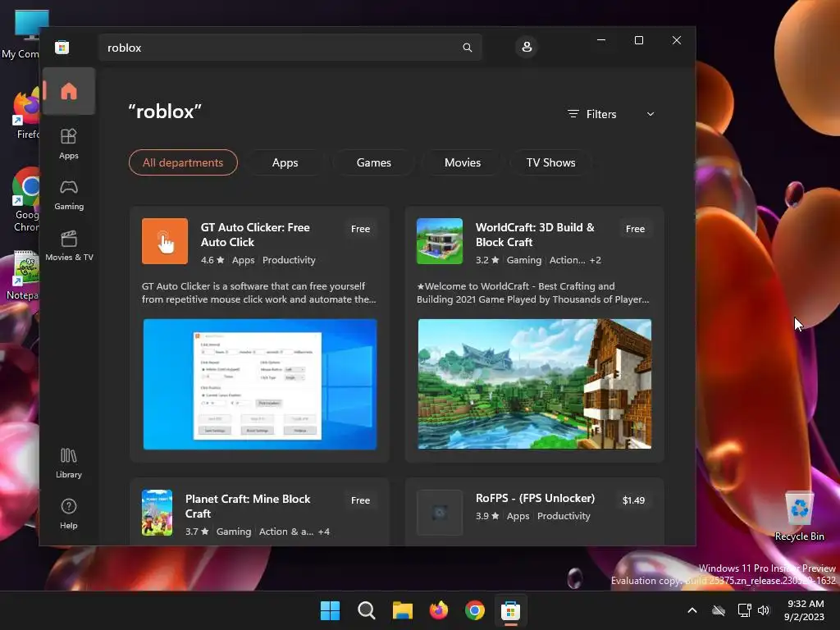Switch to the Apps filter tab
The height and width of the screenshot is (630, 840).
(285, 162)
